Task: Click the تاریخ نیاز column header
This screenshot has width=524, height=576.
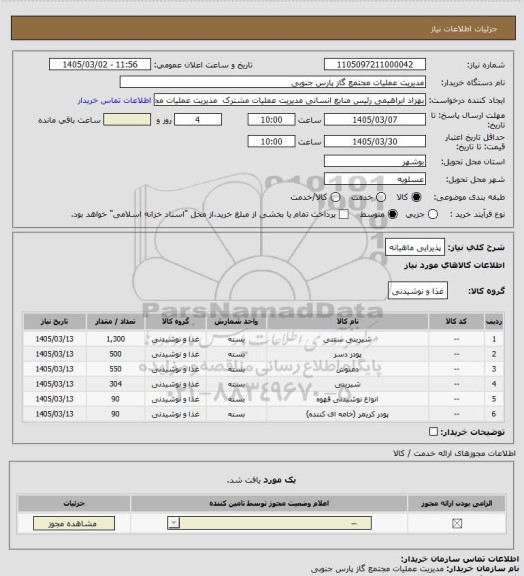Action: point(54,321)
